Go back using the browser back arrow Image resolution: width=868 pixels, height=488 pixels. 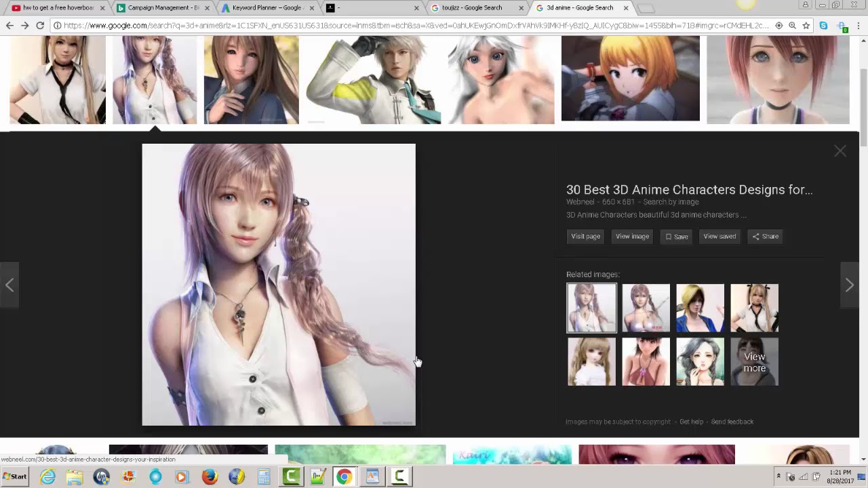pyautogui.click(x=9, y=26)
